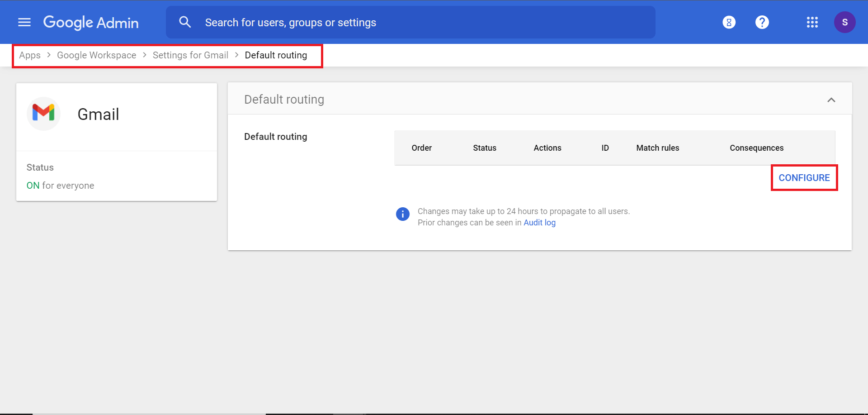Open the Audit log link

(x=539, y=223)
